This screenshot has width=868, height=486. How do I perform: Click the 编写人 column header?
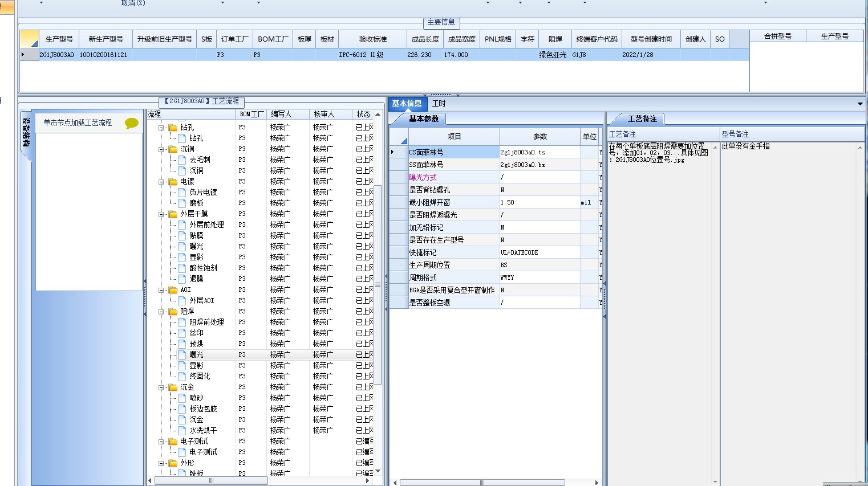(288, 114)
